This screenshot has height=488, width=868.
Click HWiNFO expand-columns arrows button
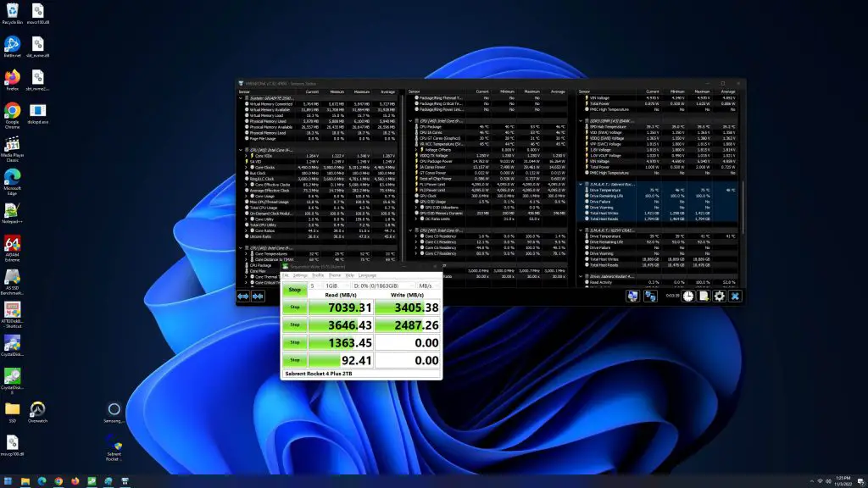[x=243, y=297]
